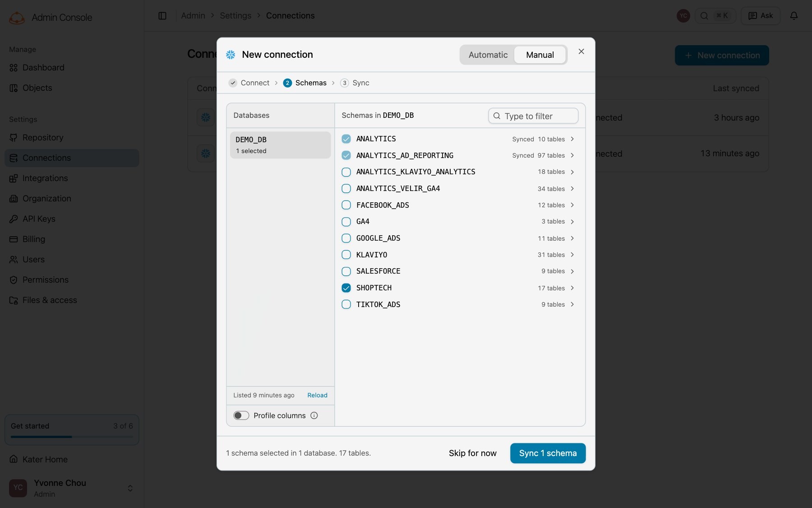Click the Objects sidebar icon
Screen dimensions: 812x508
point(14,88)
